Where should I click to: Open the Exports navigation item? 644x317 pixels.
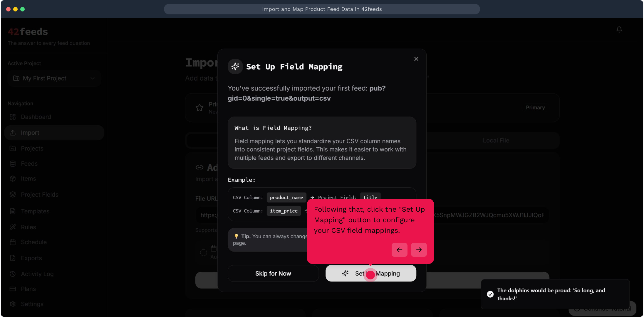point(31,258)
